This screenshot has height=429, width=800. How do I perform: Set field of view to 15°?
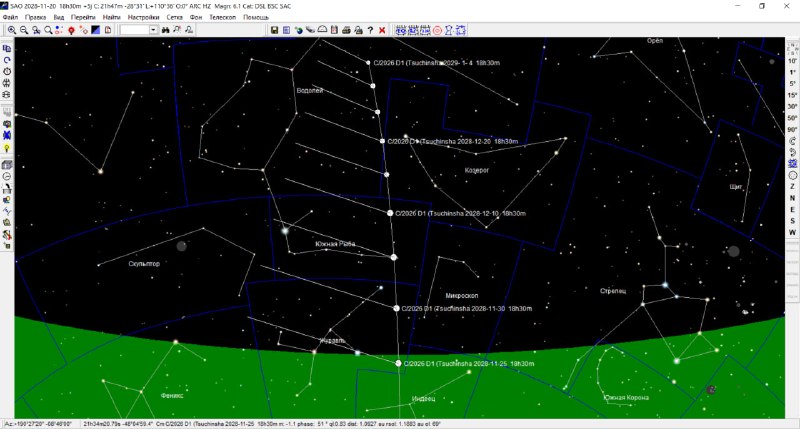pos(792,95)
